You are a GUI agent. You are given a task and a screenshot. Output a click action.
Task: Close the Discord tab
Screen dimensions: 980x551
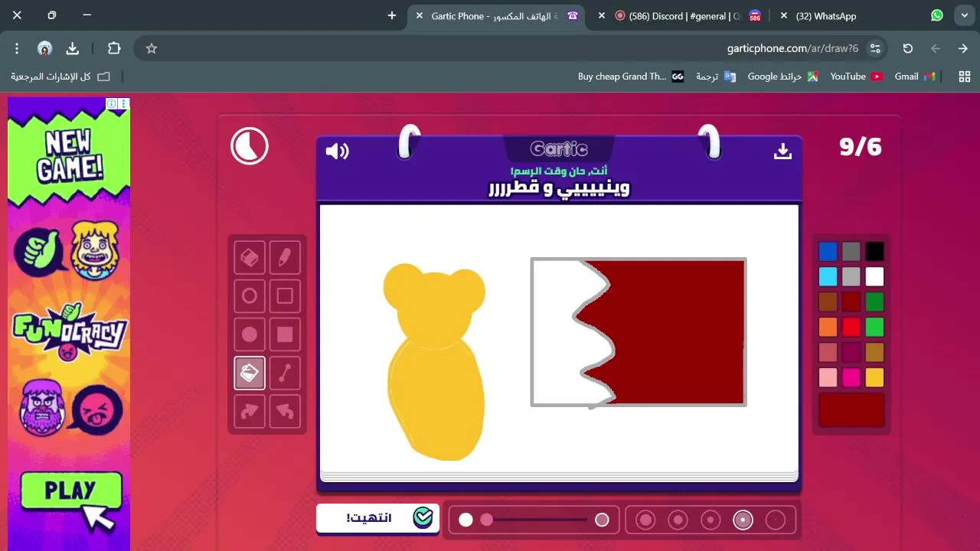point(602,15)
